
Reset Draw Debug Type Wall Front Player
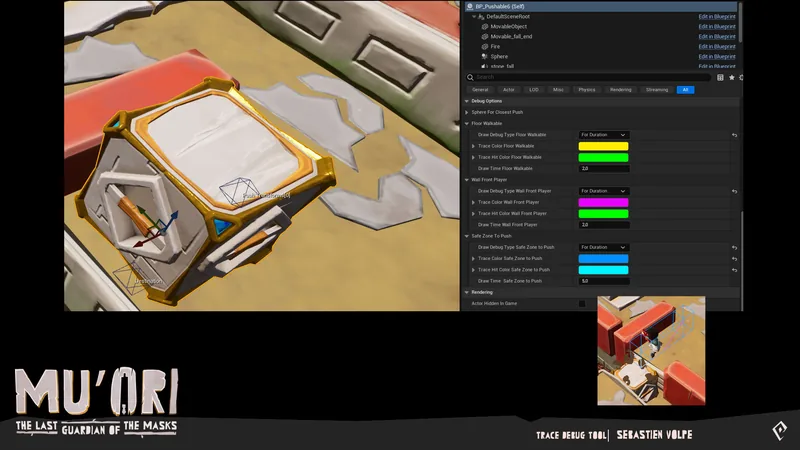[x=734, y=191]
